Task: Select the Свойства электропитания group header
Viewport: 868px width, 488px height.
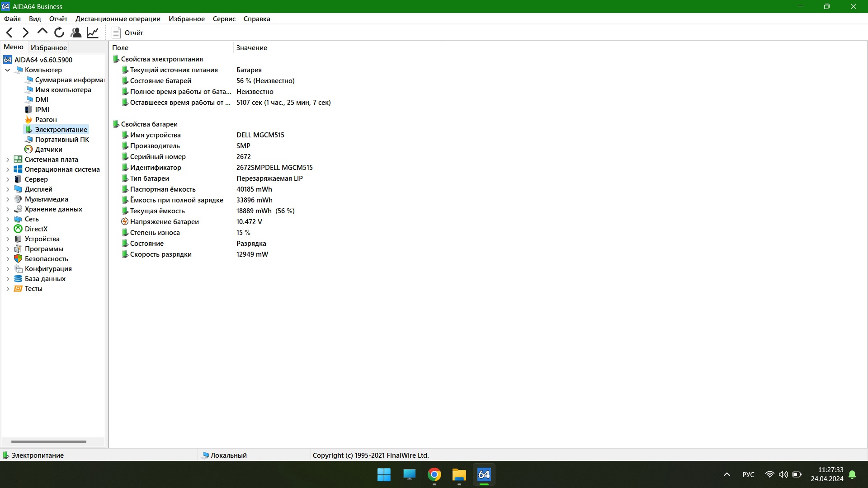Action: click(x=158, y=59)
